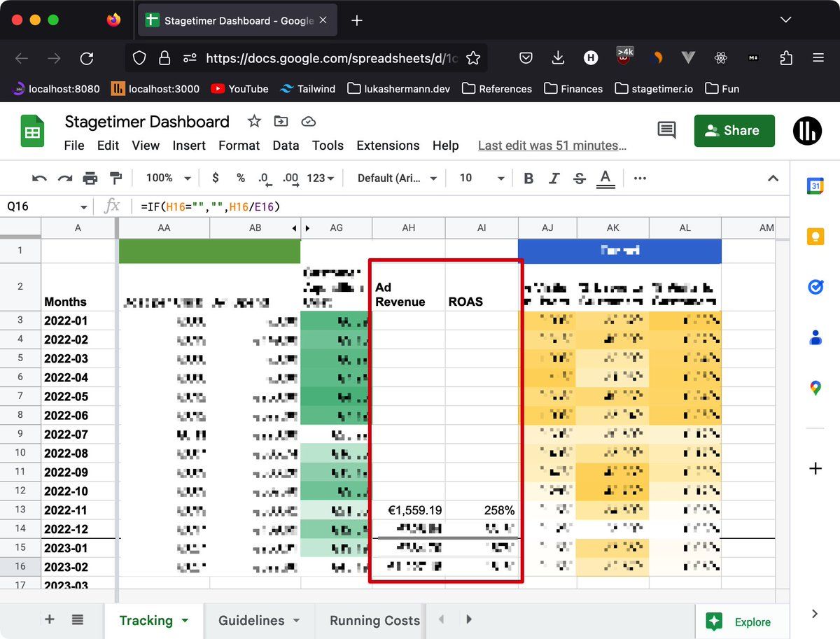This screenshot has width=840, height=639.
Task: Click the Undo arrow in toolbar
Action: pos(39,178)
